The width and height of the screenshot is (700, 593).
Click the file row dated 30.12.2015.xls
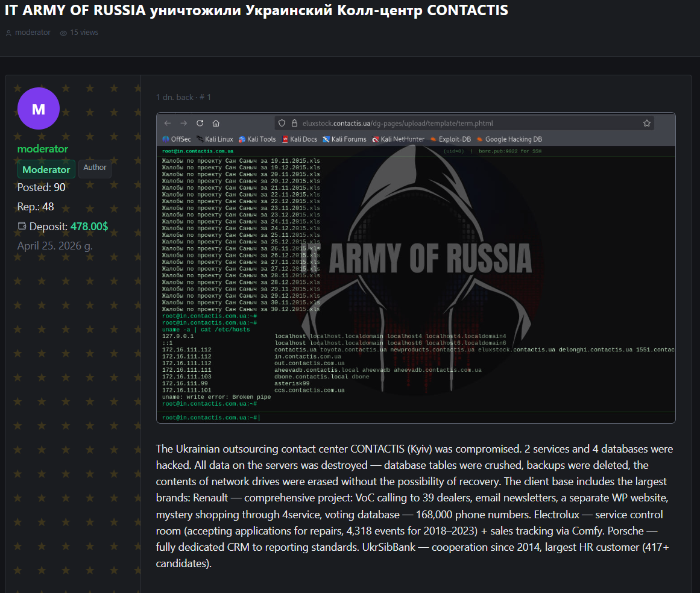pos(241,309)
